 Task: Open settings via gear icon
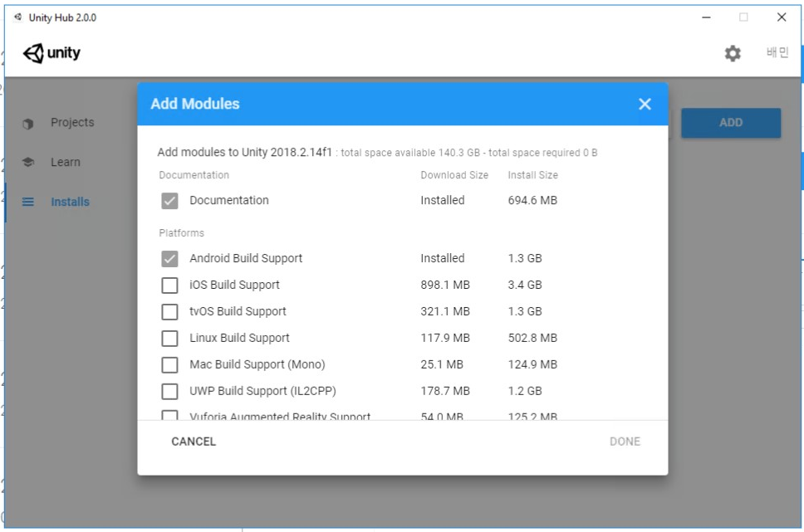coord(733,53)
